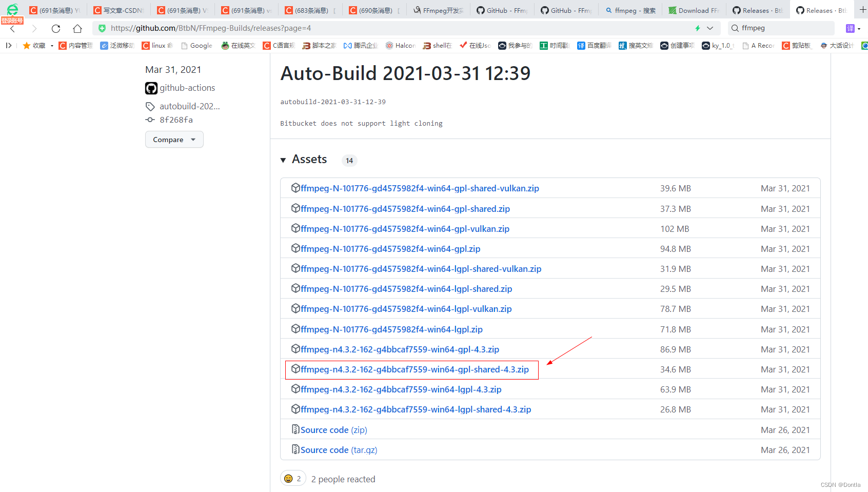Click the file-zip icon of Source code (tar.gz)
This screenshot has height=492, width=868.
point(295,449)
